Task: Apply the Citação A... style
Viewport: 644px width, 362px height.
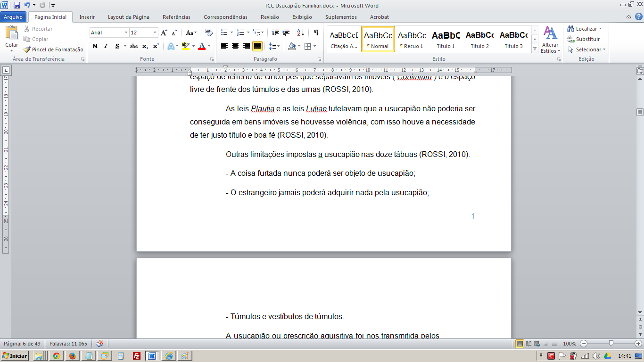Action: pyautogui.click(x=344, y=39)
